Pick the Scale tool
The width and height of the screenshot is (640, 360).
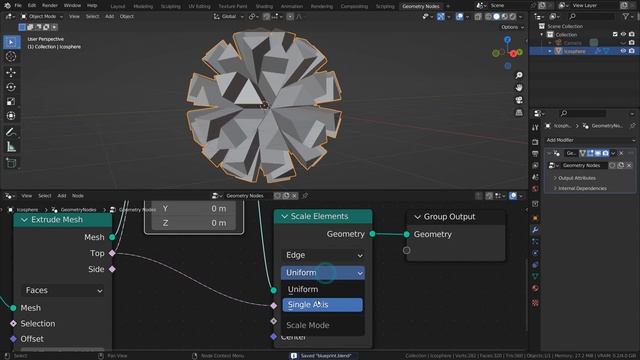[11, 101]
